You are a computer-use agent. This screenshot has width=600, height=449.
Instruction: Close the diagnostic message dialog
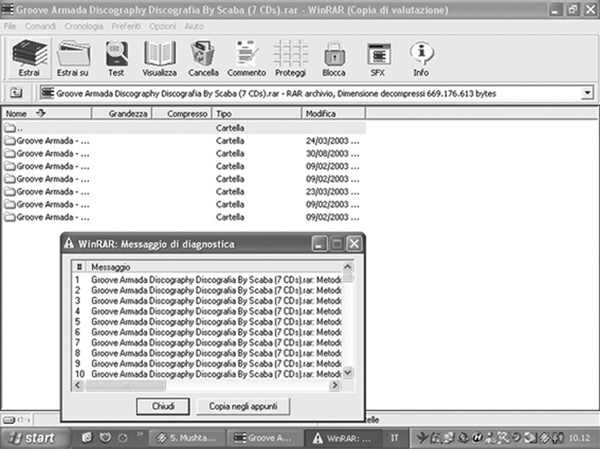[x=354, y=244]
